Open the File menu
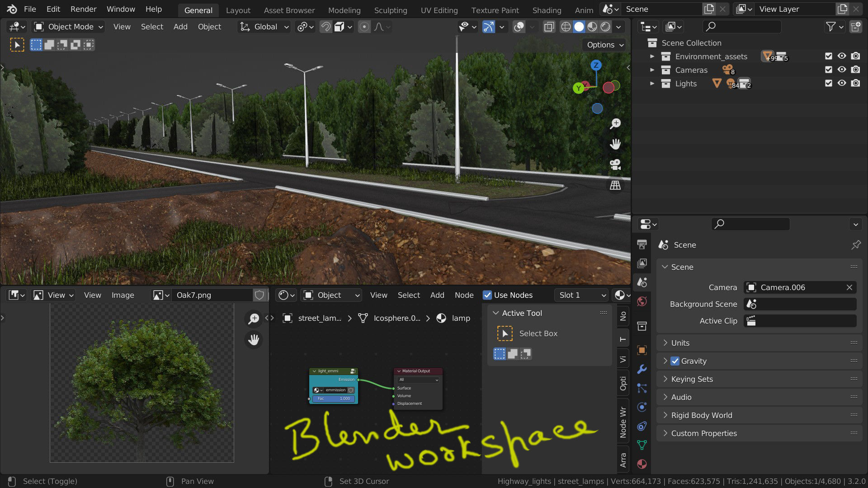The image size is (868, 488). [30, 9]
